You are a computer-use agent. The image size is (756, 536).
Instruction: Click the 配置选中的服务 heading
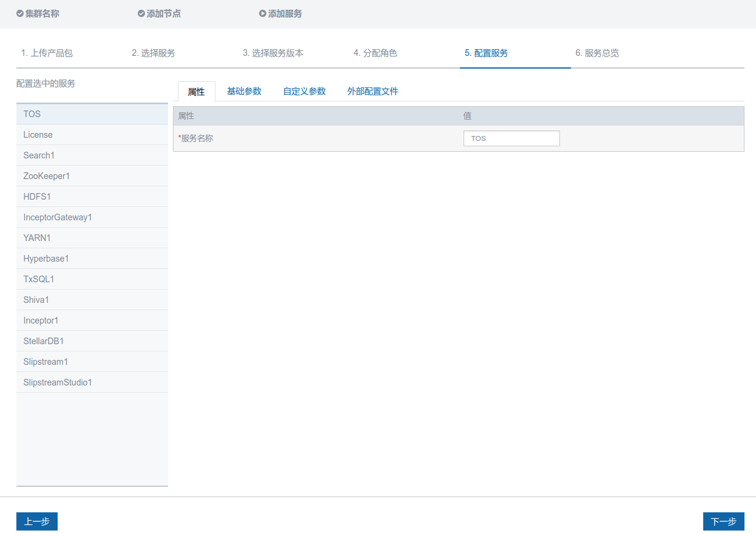(46, 84)
